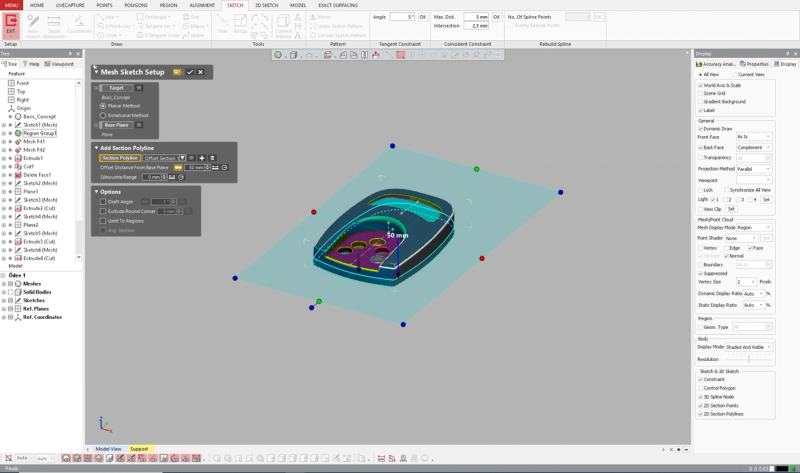This screenshot has height=473, width=800.
Task: Enable the Gradient Background checkbox
Action: 701,102
